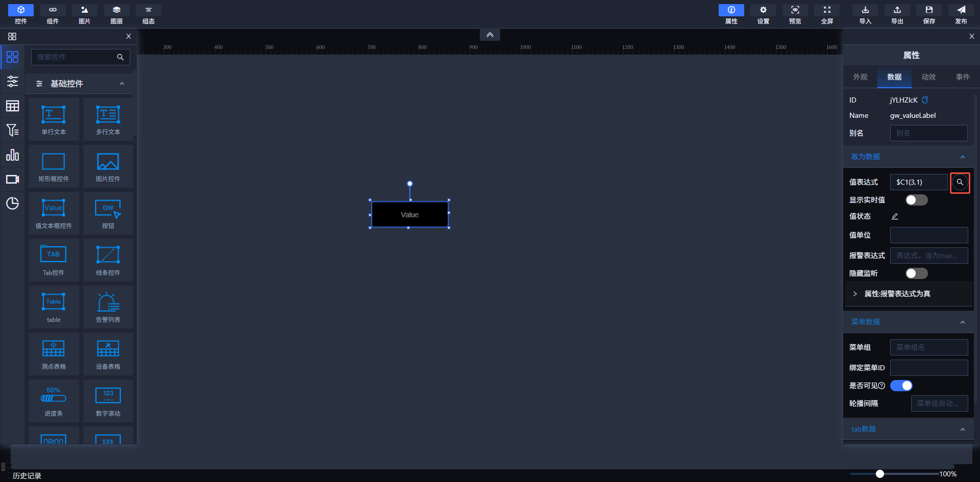The height and width of the screenshot is (482, 980).
Task: Enter 全屏 (fullscreen) mode
Action: pos(827,14)
